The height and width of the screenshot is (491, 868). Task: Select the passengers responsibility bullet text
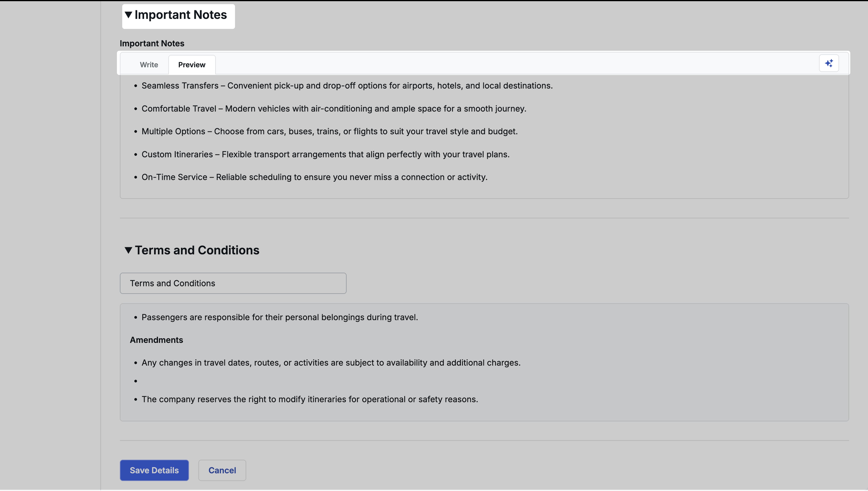[279, 317]
